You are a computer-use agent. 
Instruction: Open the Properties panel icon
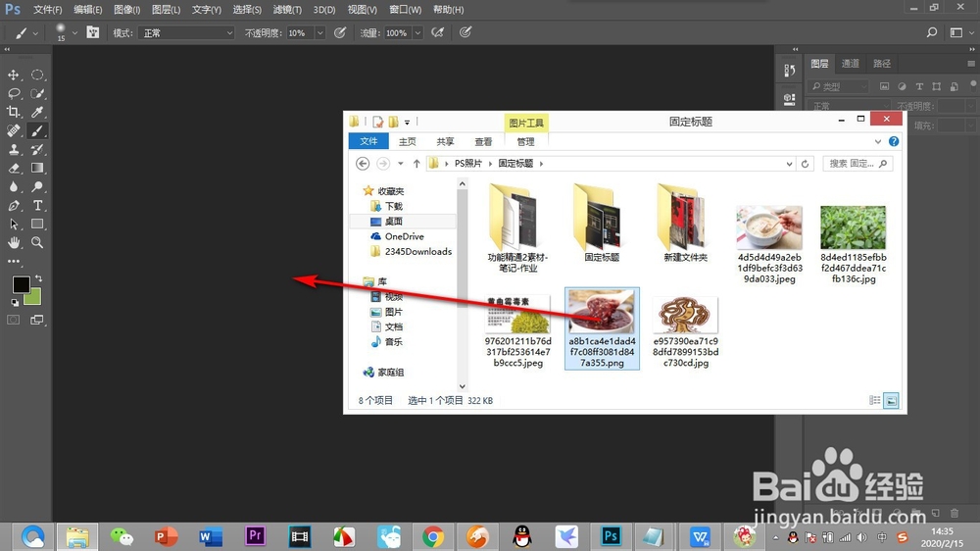[x=789, y=99]
